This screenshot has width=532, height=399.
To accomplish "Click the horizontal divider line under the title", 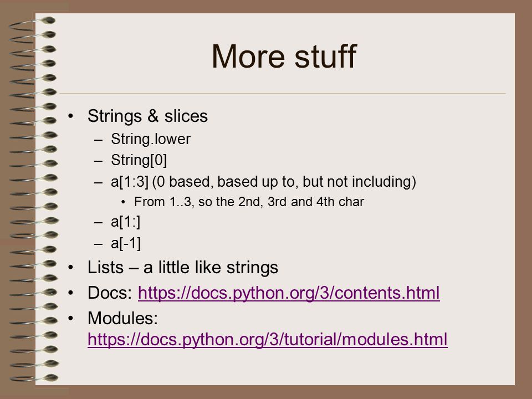I will click(x=283, y=93).
